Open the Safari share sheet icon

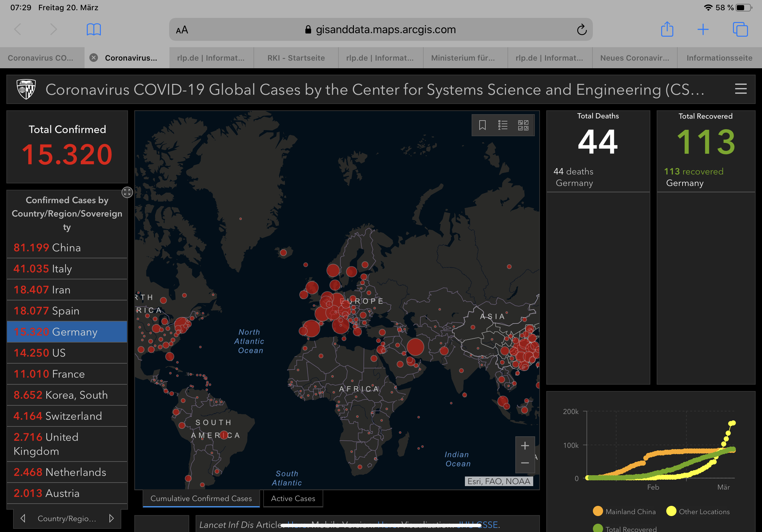click(667, 29)
